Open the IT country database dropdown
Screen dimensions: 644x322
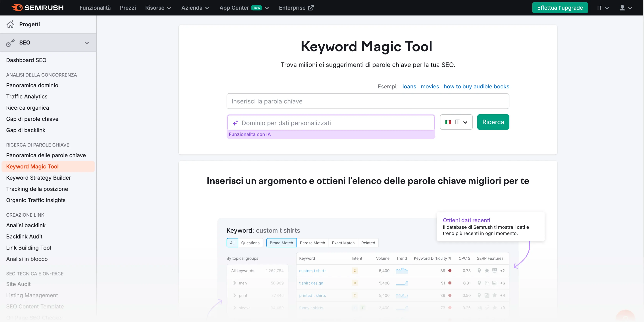(456, 122)
